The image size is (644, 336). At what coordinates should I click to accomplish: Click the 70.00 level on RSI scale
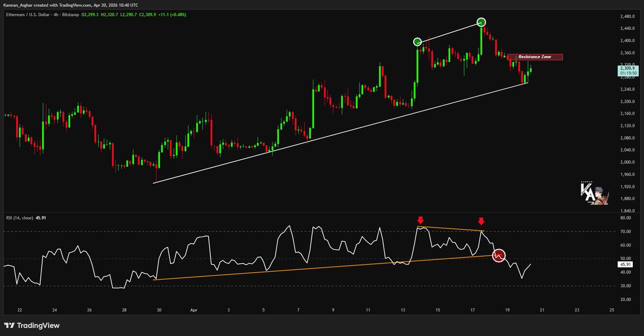click(624, 232)
